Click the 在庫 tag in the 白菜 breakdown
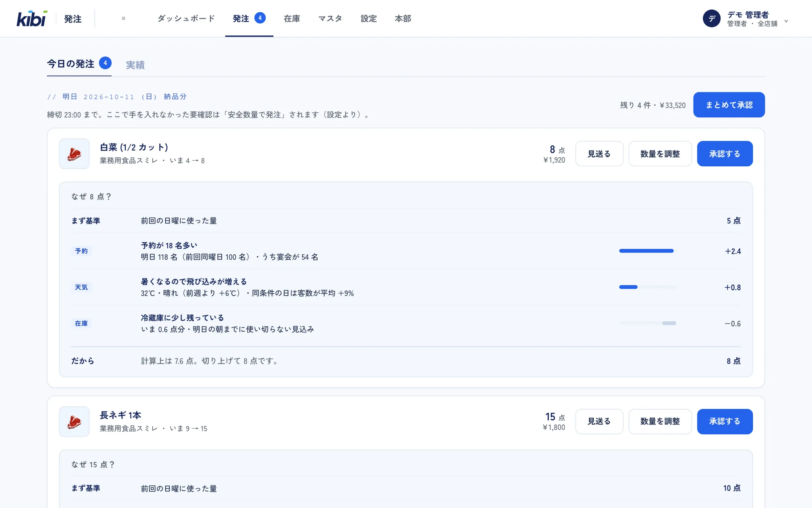The height and width of the screenshot is (508, 812). tap(81, 323)
